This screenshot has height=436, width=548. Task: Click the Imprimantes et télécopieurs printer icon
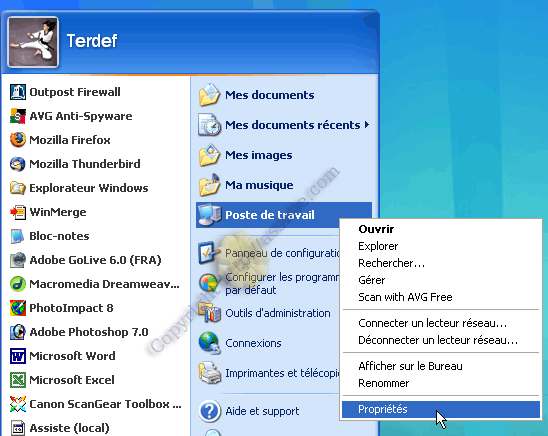(x=209, y=373)
